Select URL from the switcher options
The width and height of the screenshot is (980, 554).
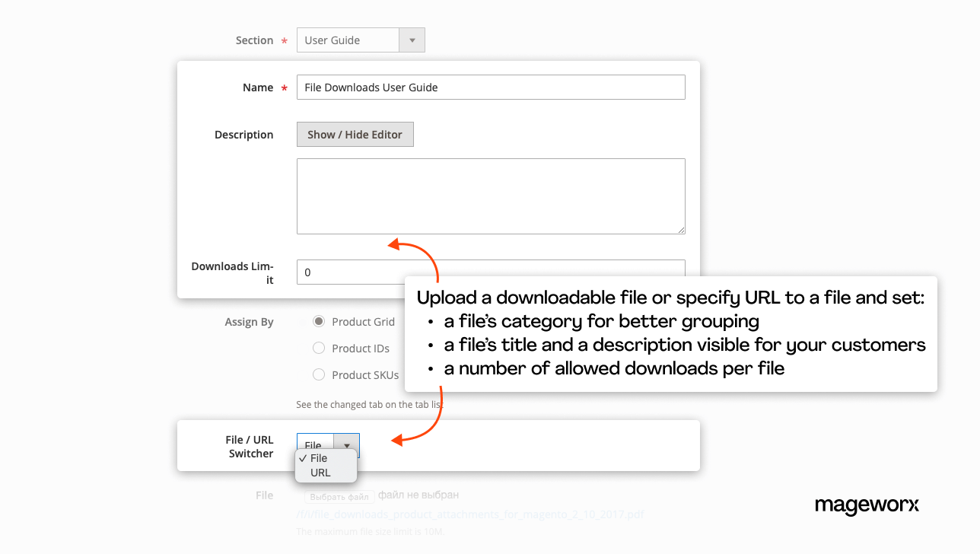[320, 472]
